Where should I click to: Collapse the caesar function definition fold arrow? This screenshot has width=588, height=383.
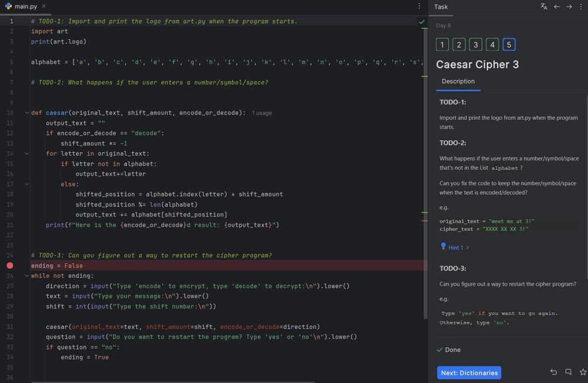coord(26,113)
